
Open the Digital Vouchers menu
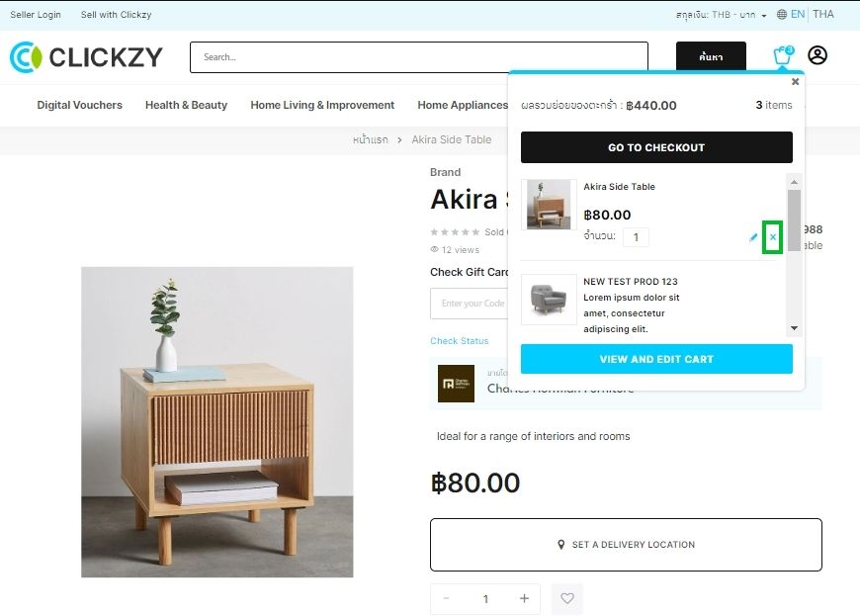coord(79,105)
